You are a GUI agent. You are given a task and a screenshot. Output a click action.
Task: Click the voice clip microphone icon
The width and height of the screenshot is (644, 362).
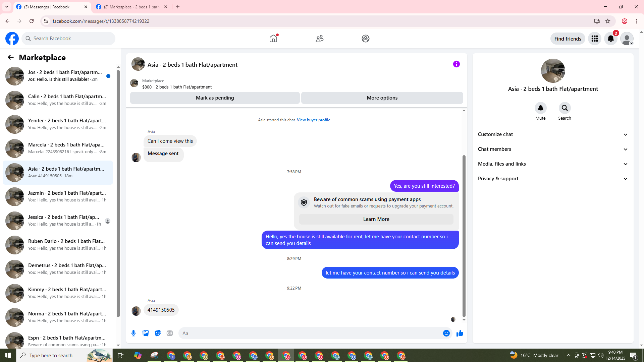click(133, 333)
